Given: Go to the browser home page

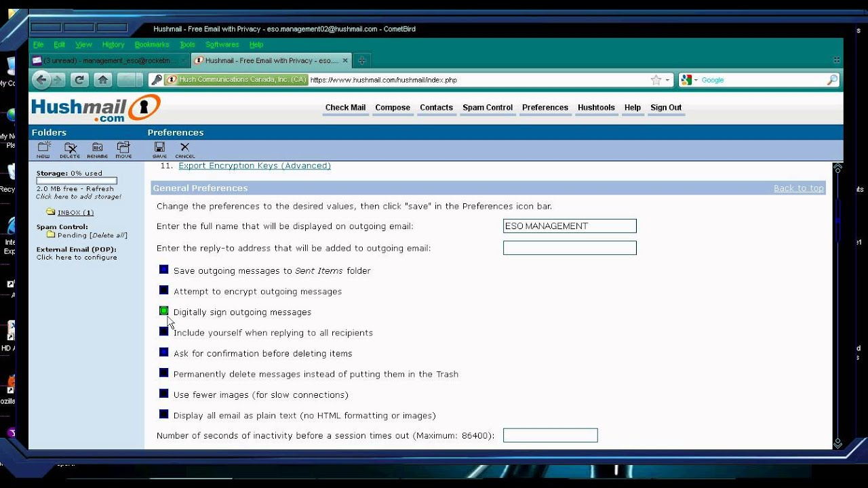Looking at the screenshot, I should pyautogui.click(x=102, y=80).
